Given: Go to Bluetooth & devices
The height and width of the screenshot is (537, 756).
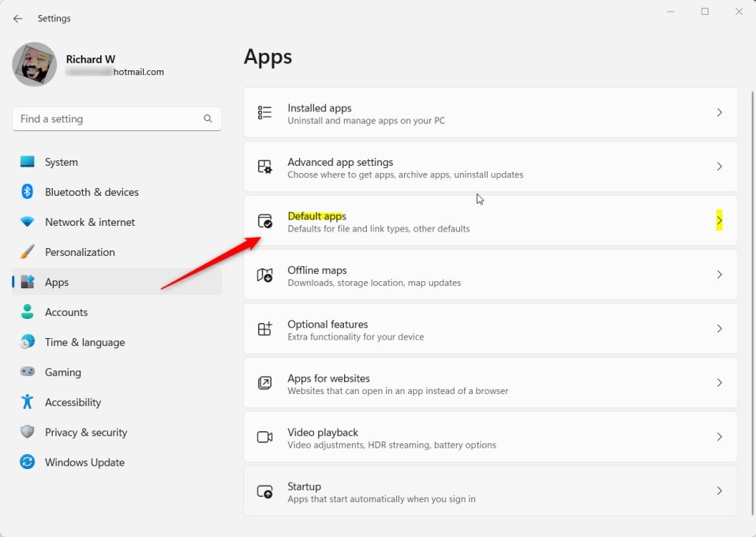Looking at the screenshot, I should (x=117, y=192).
